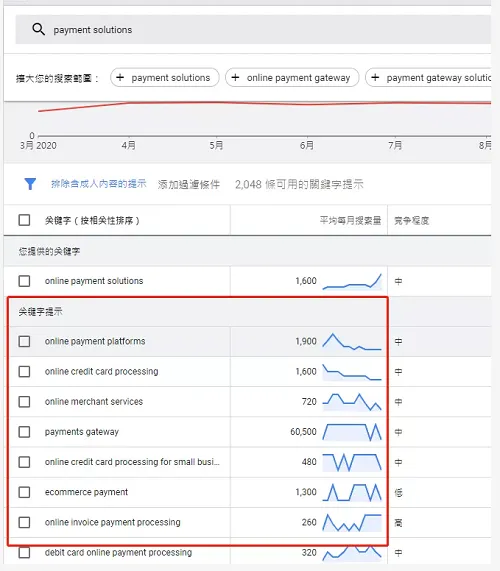Click the keyword online payment platforms

(x=95, y=341)
